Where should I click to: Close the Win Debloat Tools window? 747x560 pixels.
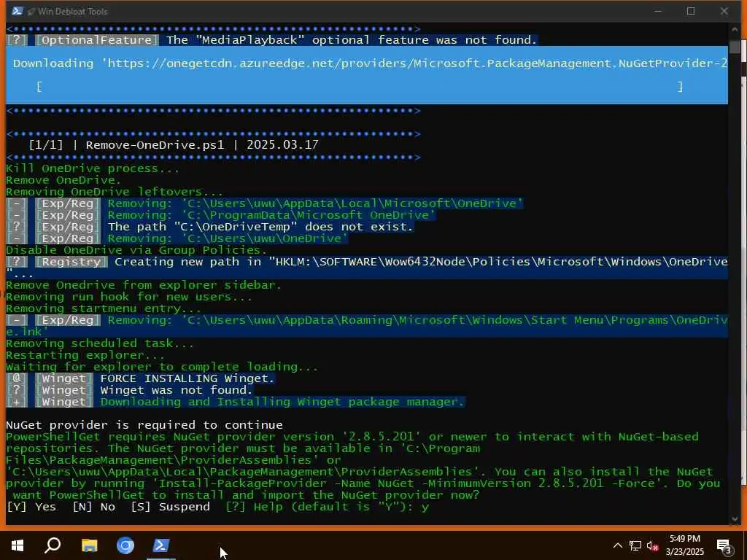point(724,11)
